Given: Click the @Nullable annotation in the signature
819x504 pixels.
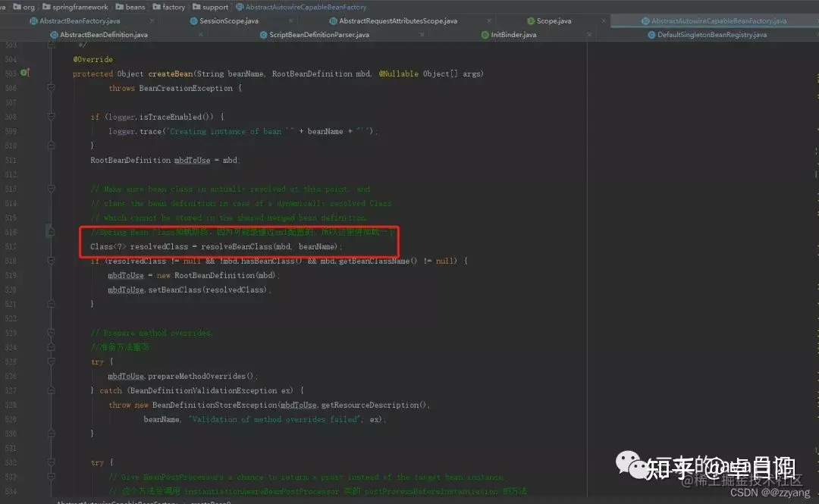Looking at the screenshot, I should point(399,74).
